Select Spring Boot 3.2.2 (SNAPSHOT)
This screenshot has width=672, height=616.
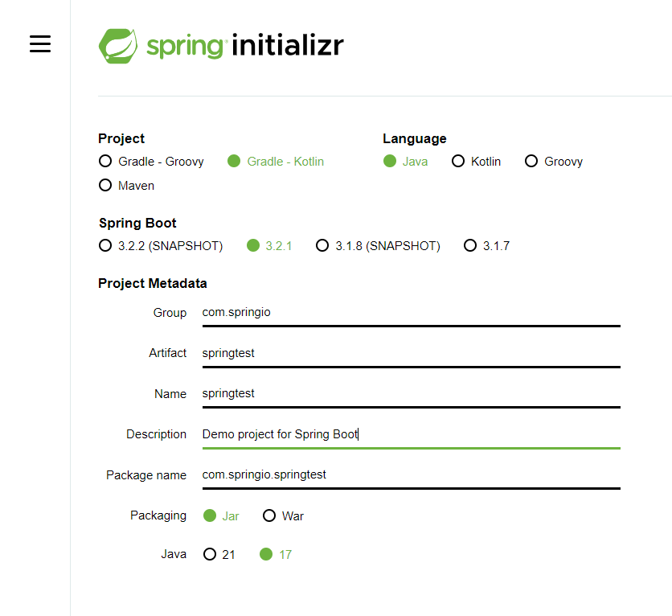(105, 245)
